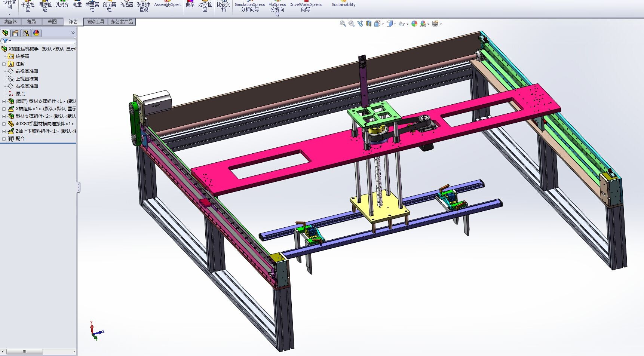Expand the manager panel tabs chevron
644x356 pixels.
pos(73,33)
